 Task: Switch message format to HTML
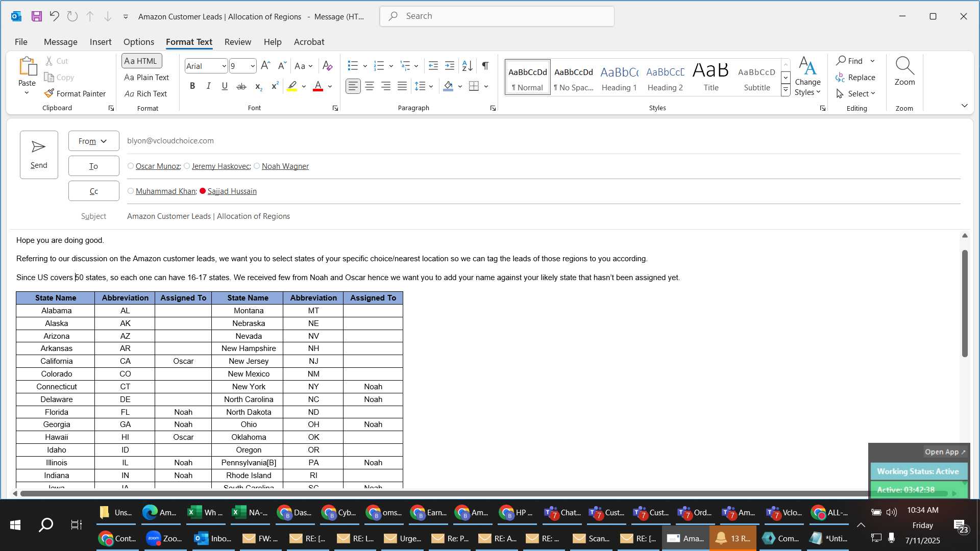pyautogui.click(x=141, y=61)
